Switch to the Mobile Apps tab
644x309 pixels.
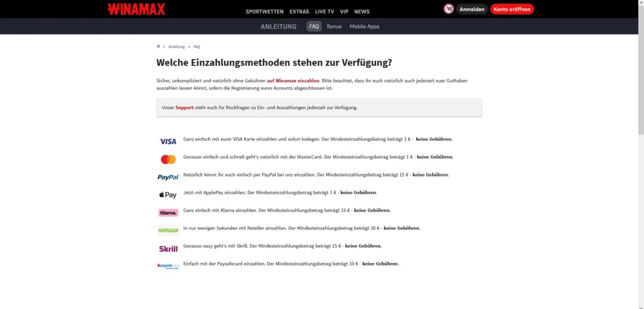coord(364,26)
